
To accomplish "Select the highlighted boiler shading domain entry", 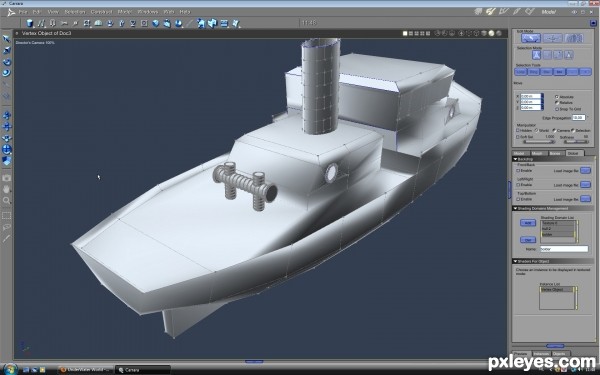I will point(557,235).
